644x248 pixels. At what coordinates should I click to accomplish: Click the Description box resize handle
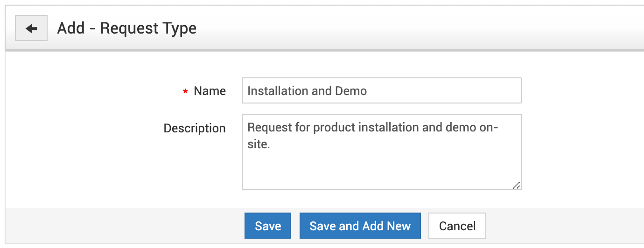516,185
